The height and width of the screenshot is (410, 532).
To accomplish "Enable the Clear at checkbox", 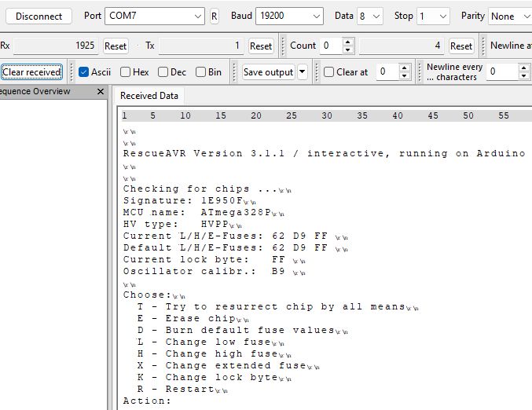I will pyautogui.click(x=329, y=72).
